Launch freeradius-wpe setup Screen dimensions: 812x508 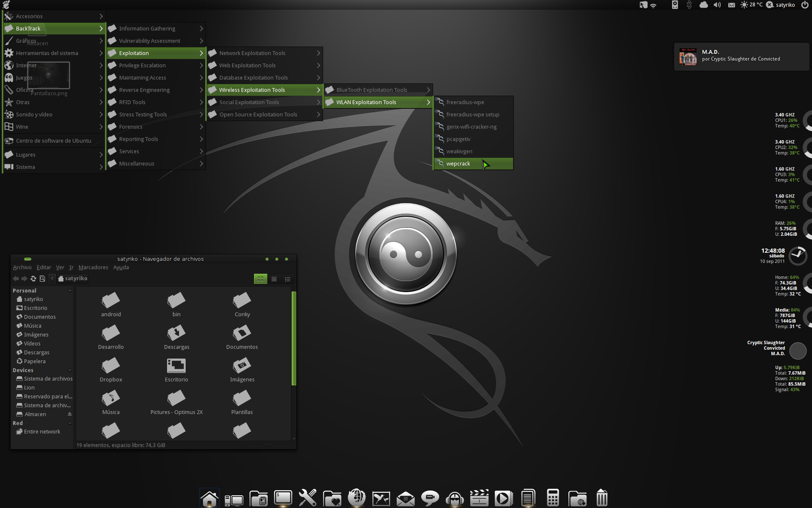tap(474, 114)
